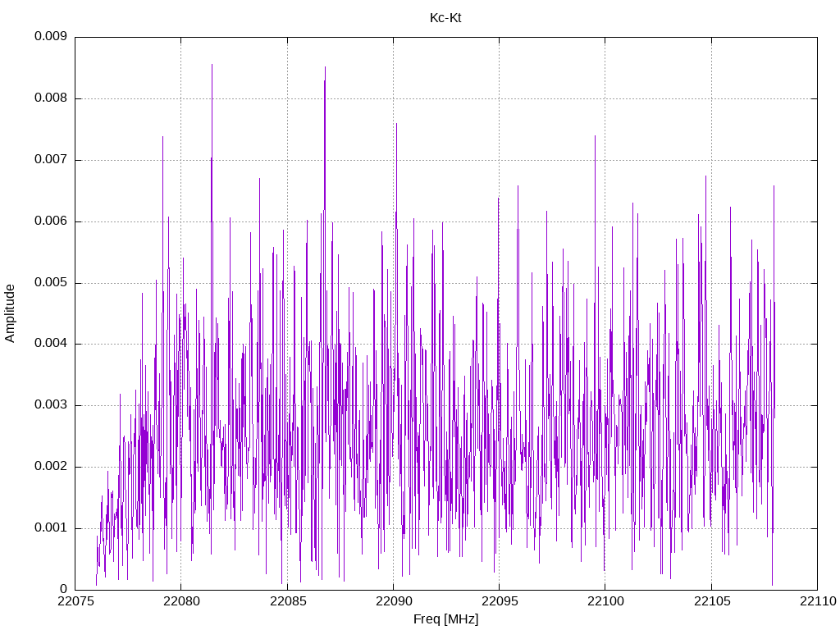Select the 'Freq [MHz]' x-axis label
The height and width of the screenshot is (630, 840).
tap(445, 619)
